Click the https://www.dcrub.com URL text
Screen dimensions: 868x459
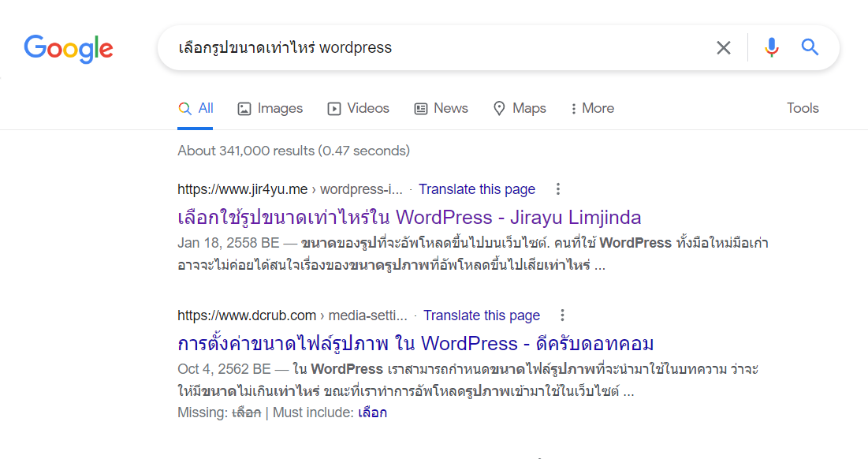coord(247,315)
